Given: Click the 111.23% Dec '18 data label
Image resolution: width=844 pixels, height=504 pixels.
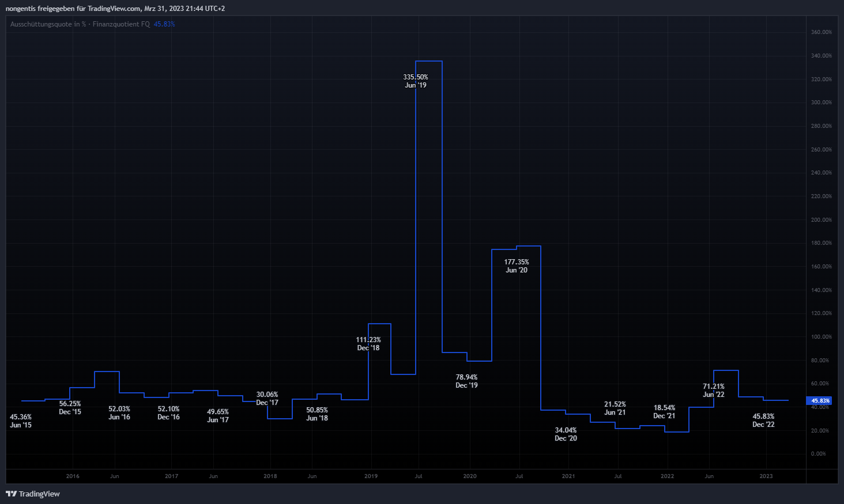Looking at the screenshot, I should (368, 344).
